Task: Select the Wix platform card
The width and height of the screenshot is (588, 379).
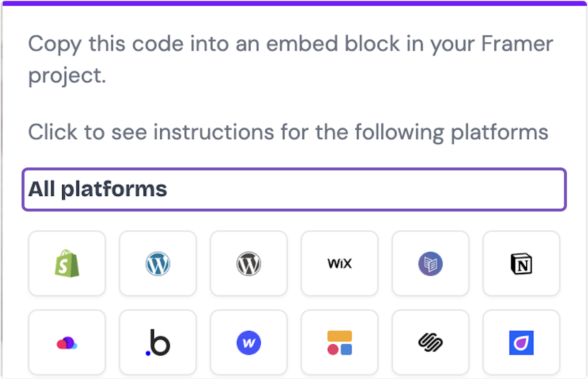Action: click(x=340, y=263)
